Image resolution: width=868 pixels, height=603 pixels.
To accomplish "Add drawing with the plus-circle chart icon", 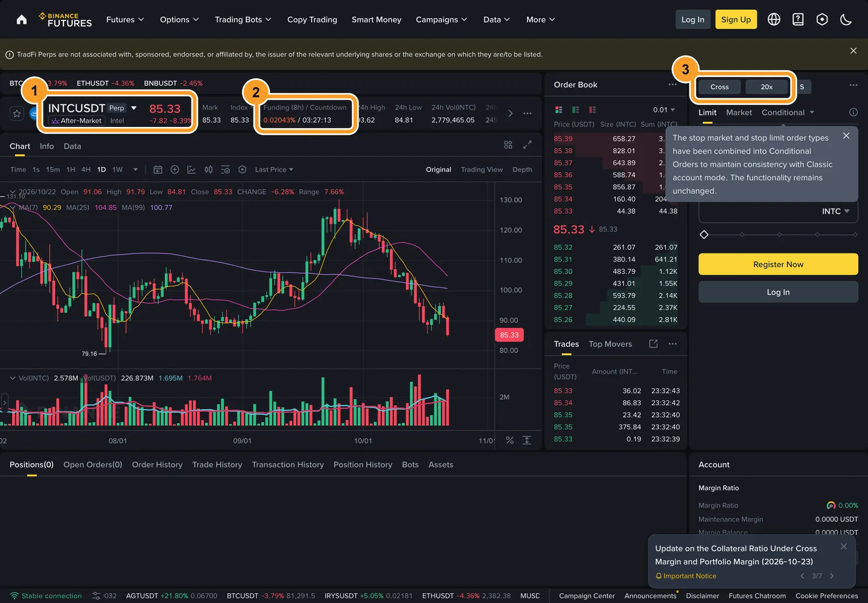I will point(175,169).
